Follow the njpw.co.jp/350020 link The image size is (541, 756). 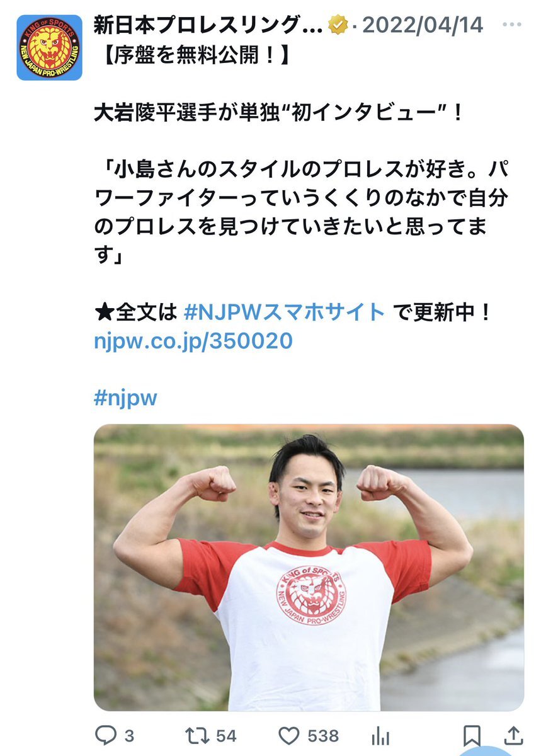[193, 341]
